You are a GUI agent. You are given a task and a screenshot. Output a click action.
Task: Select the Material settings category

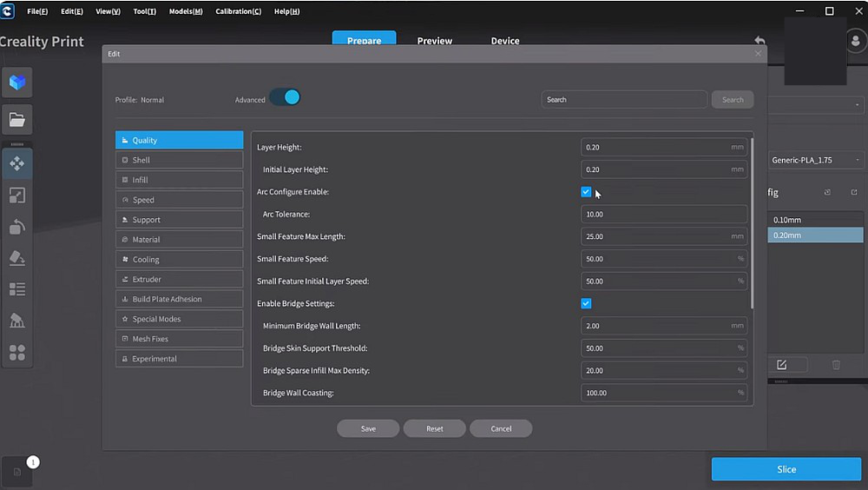pyautogui.click(x=180, y=240)
